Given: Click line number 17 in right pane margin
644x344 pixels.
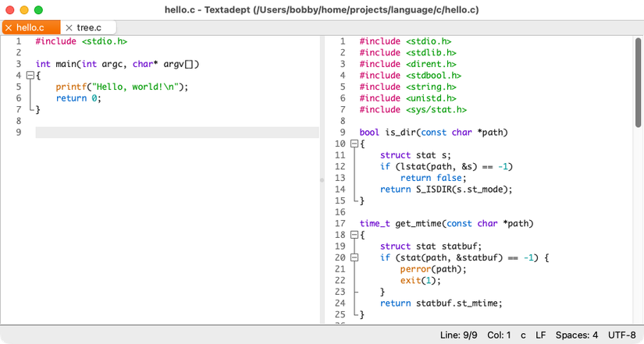Looking at the screenshot, I should [340, 223].
